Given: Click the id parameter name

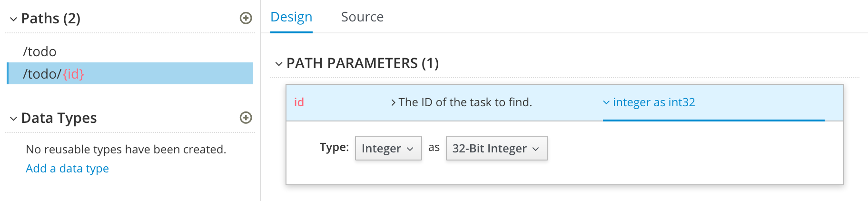Looking at the screenshot, I should (299, 102).
